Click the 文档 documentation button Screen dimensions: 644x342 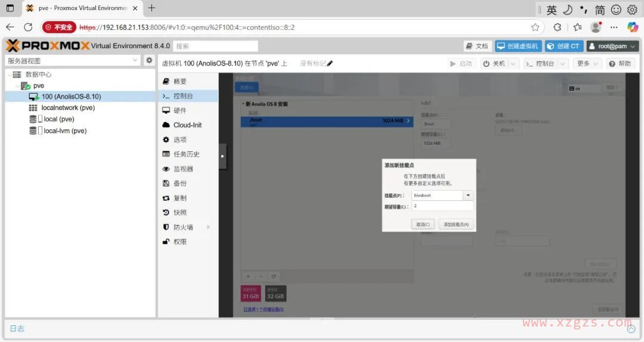point(477,46)
